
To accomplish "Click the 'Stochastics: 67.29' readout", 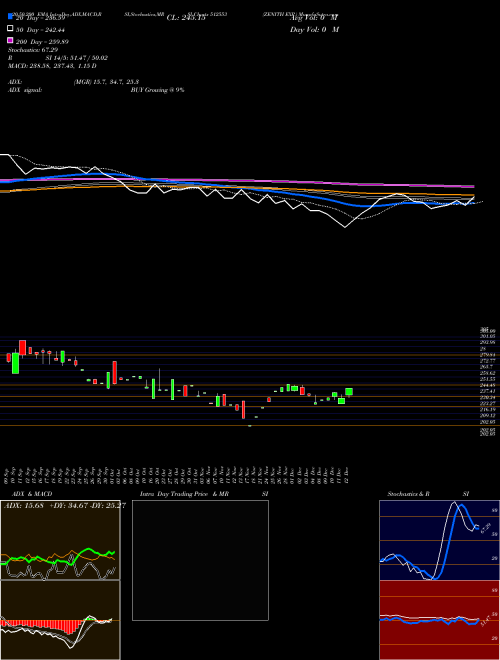I will 33,50.
